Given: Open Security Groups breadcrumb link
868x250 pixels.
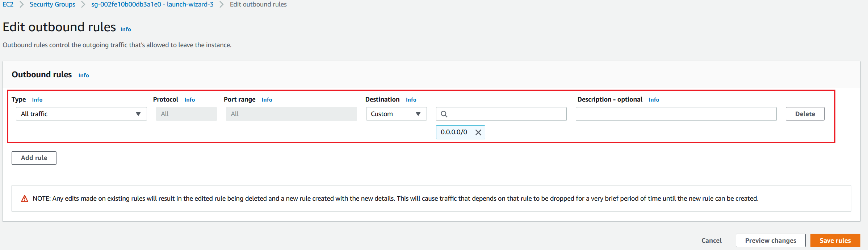Looking at the screenshot, I should tap(53, 4).
